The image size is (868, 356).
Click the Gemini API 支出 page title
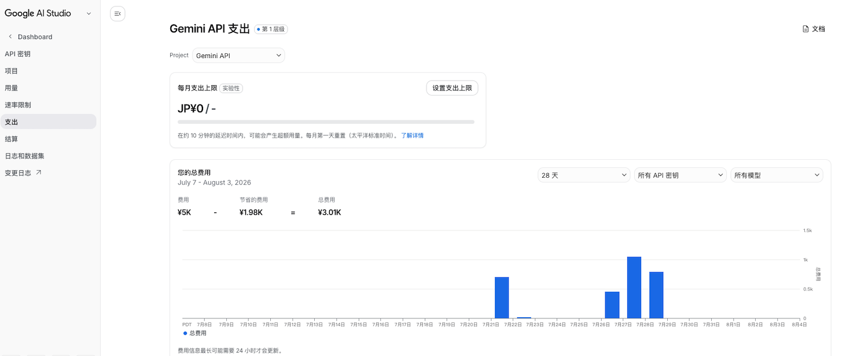[x=209, y=29]
